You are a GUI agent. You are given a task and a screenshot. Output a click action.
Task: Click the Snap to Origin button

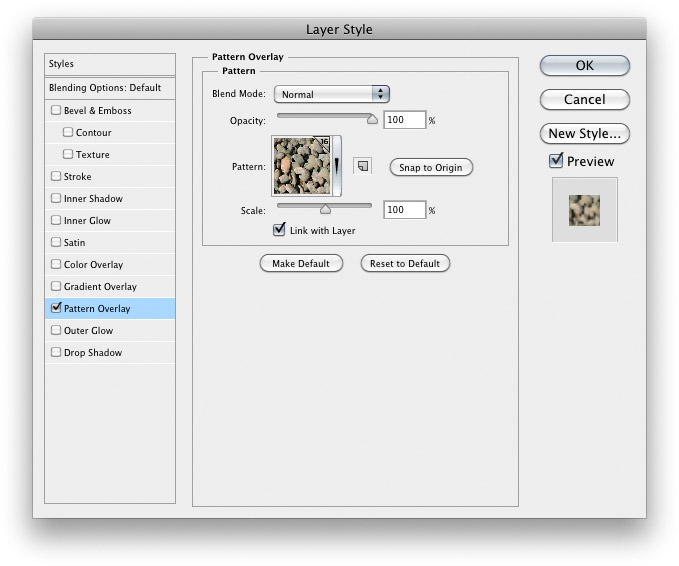431,168
